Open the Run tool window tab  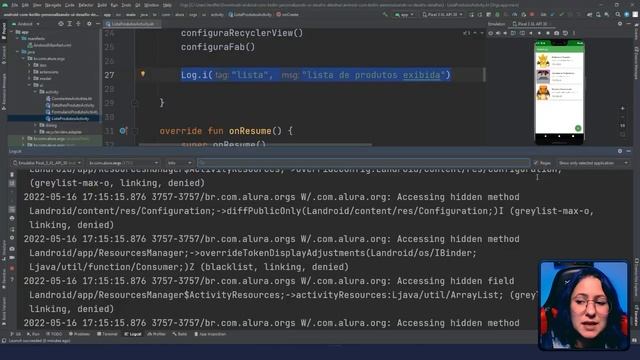tap(33, 334)
